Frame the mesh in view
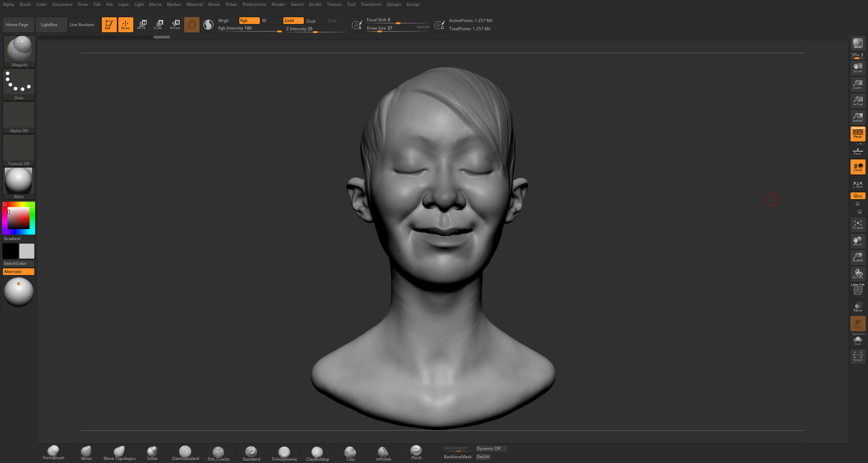The image size is (868, 463). 858,225
